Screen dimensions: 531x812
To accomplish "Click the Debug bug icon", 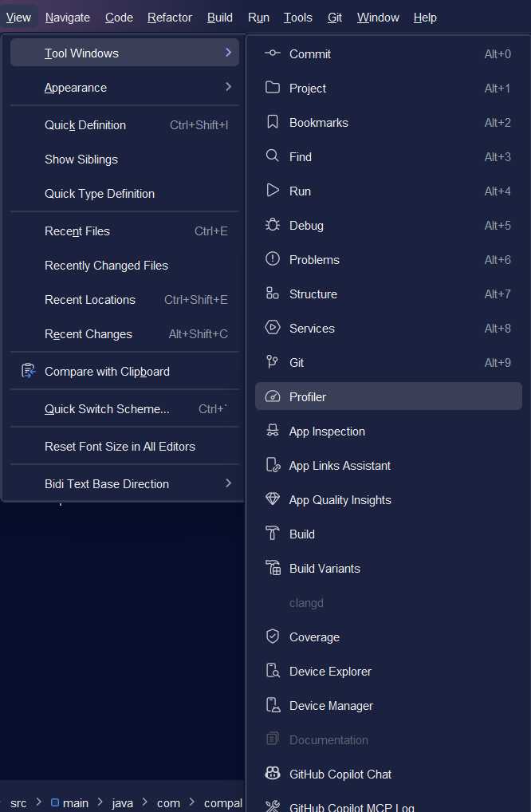I will coord(273,225).
